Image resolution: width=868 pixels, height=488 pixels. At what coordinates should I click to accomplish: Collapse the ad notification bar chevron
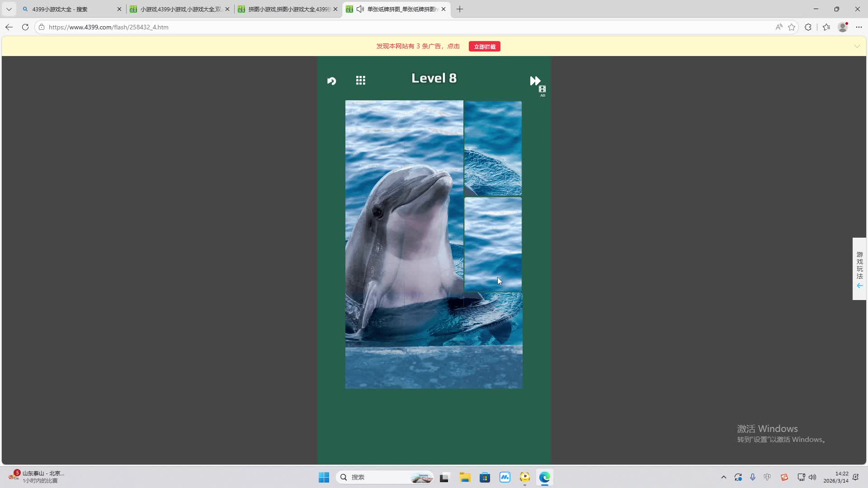point(857,46)
